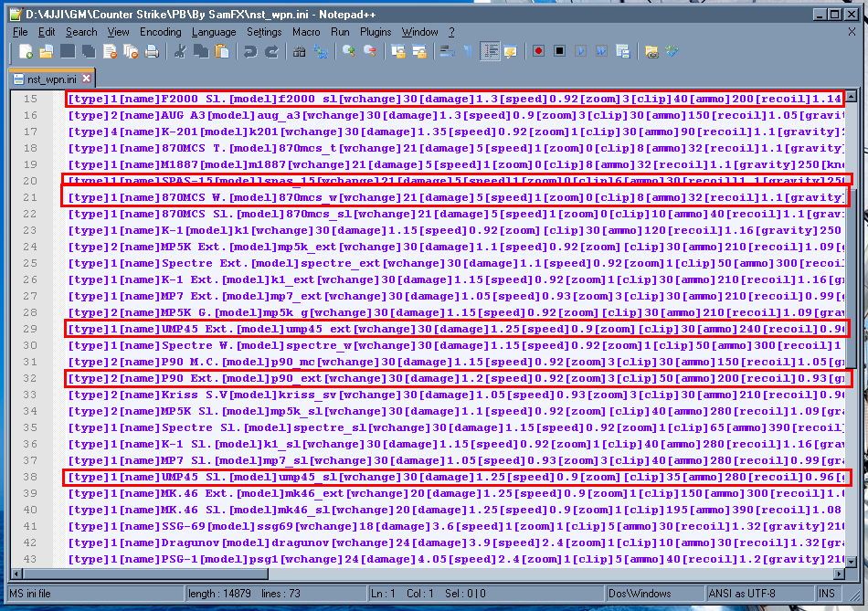The image size is (868, 611).
Task: Click the vertical scrollbar thumb
Action: coord(851,279)
